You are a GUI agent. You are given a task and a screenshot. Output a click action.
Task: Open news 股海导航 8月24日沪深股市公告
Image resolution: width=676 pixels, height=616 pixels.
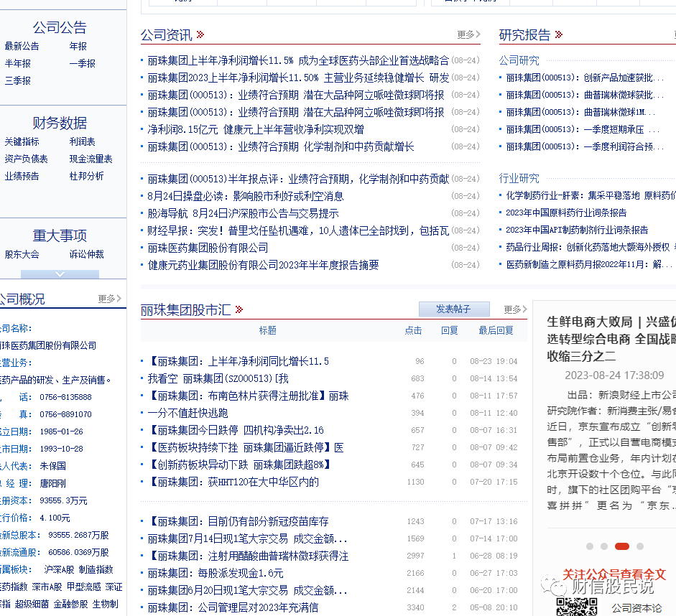[x=243, y=213]
